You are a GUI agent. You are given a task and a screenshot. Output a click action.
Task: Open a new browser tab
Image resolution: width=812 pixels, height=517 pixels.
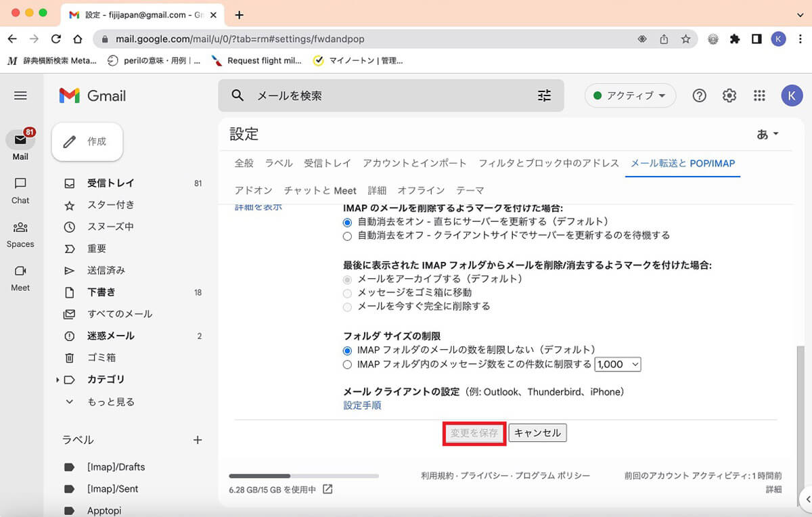(x=238, y=14)
